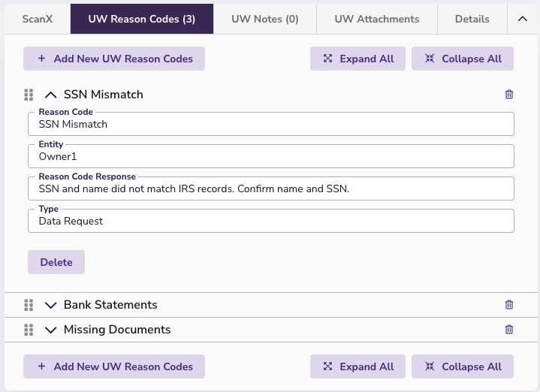Click the bottom Collapse All button
This screenshot has width=540, height=392.
point(463,366)
